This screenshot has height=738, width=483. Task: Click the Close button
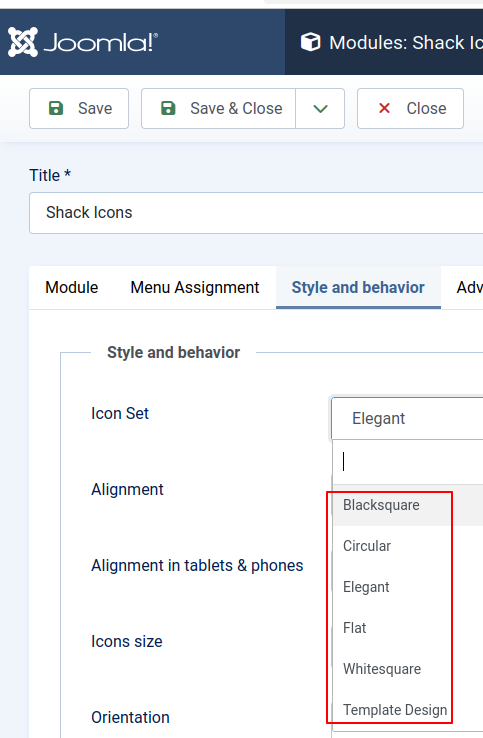[x=411, y=109]
